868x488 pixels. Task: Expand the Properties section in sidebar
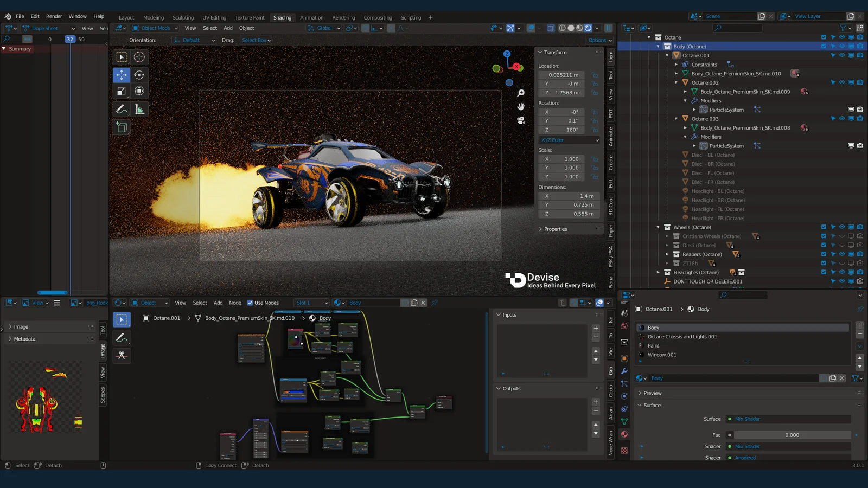click(556, 229)
